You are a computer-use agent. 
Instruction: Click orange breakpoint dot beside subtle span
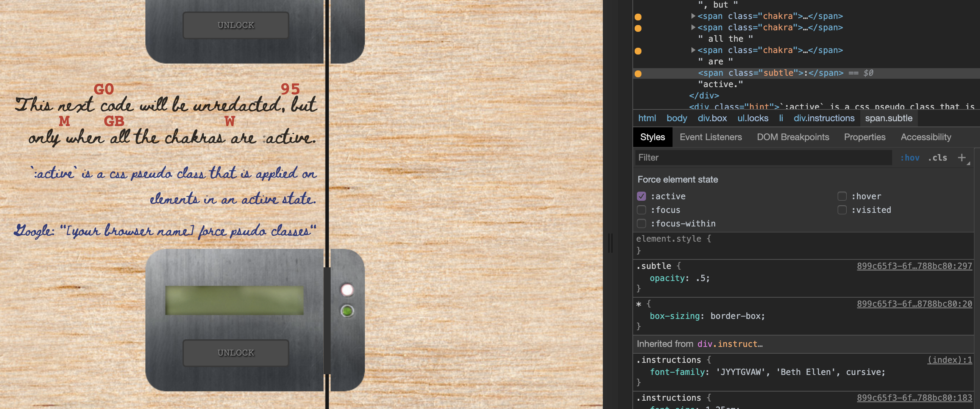[638, 73]
